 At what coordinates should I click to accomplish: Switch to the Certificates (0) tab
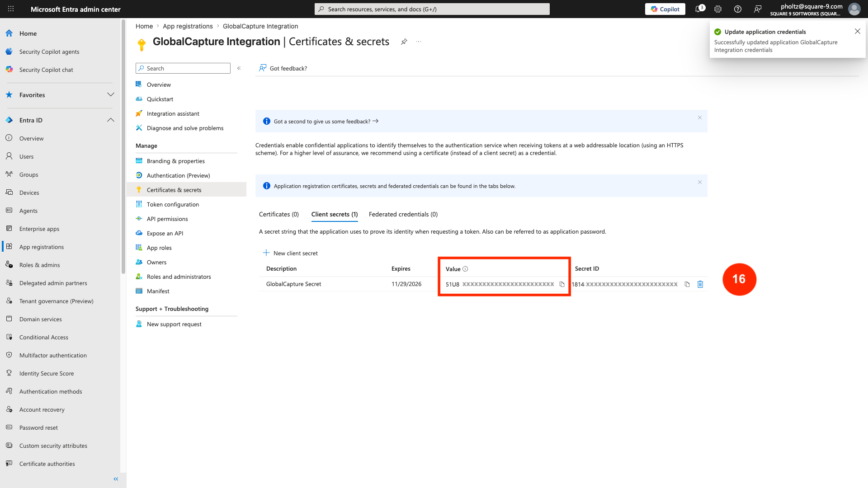tap(279, 214)
